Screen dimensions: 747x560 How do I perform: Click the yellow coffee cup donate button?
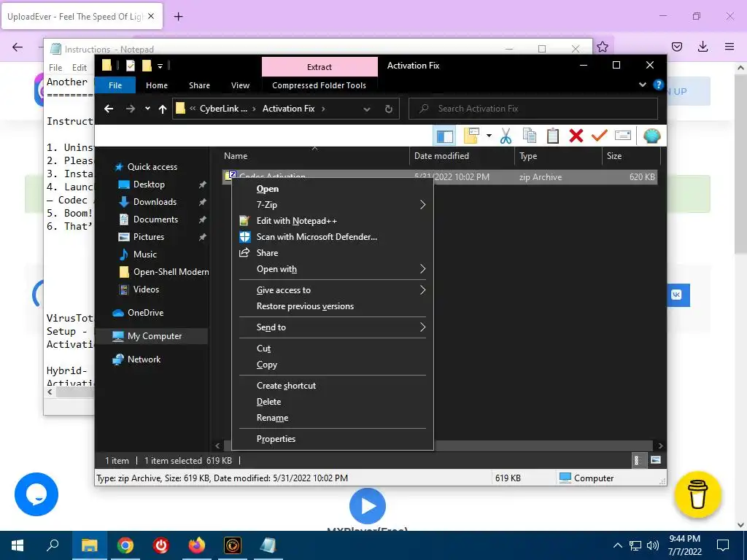click(x=697, y=494)
